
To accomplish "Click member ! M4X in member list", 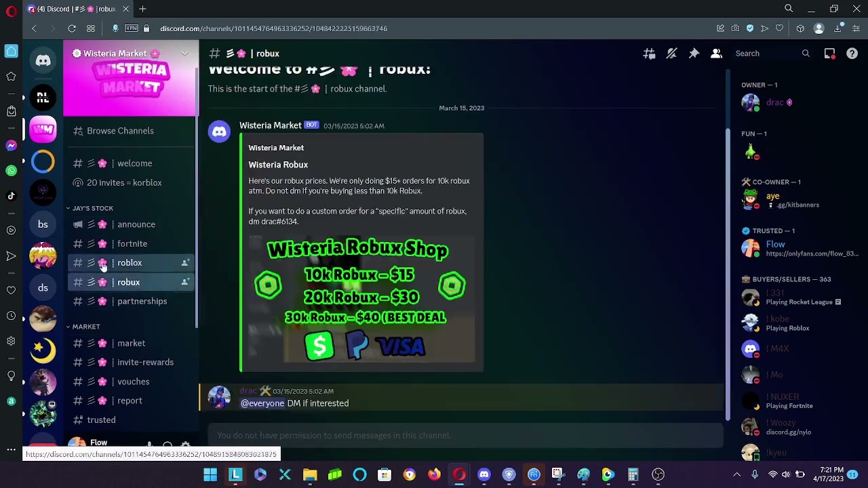I will [x=793, y=348].
